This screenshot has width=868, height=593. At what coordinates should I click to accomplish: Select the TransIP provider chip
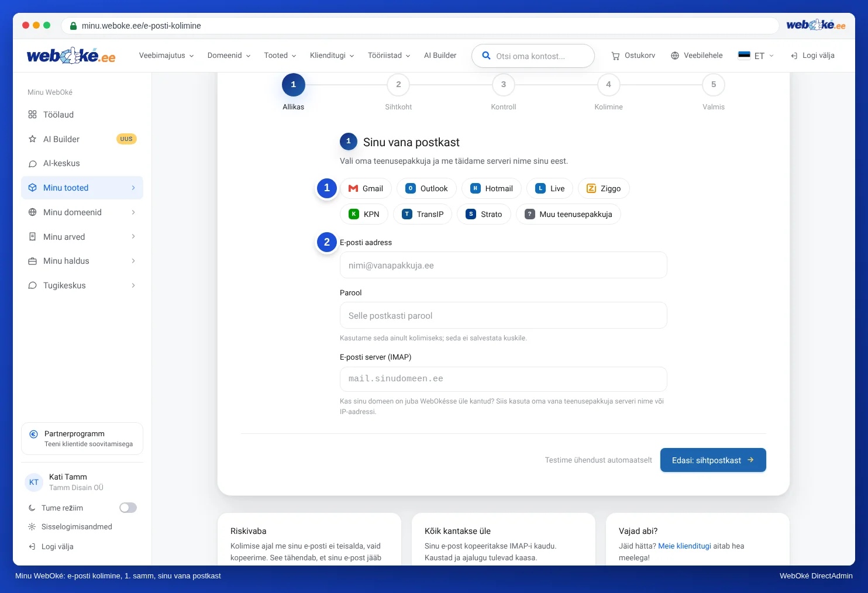coord(422,214)
